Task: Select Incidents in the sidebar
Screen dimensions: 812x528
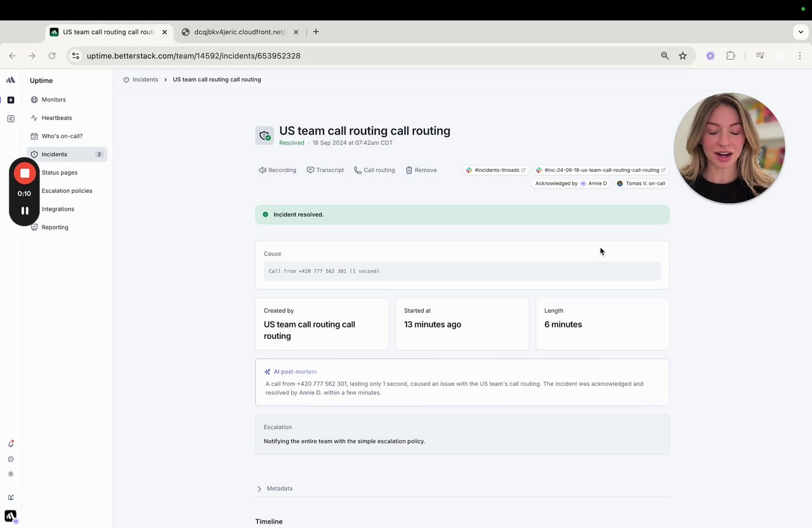Action: (68, 154)
